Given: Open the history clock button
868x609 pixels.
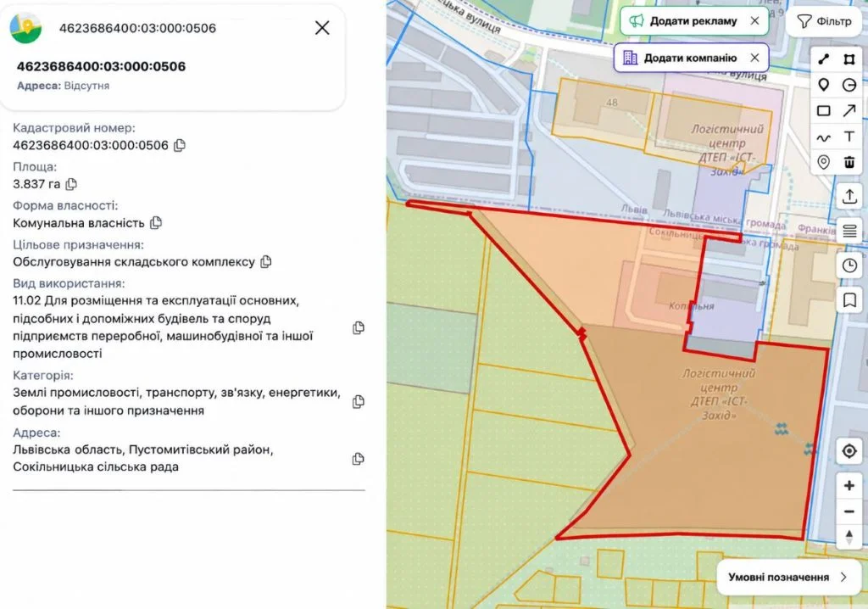Looking at the screenshot, I should [849, 265].
